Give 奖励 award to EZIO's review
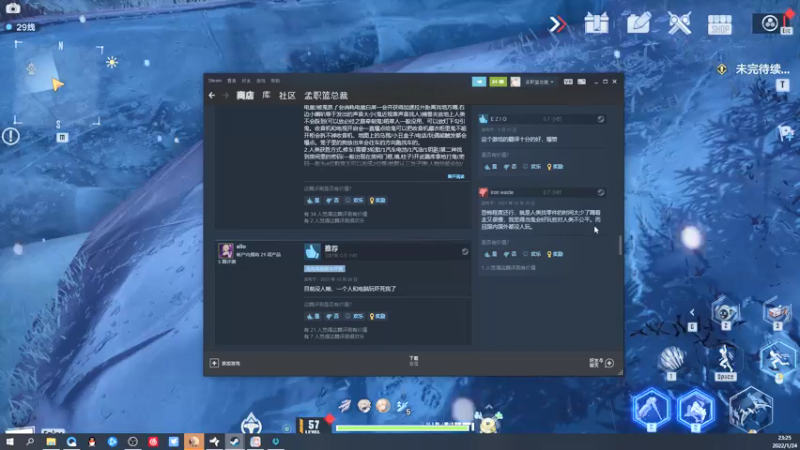Image resolution: width=800 pixels, height=450 pixels. pyautogui.click(x=555, y=167)
